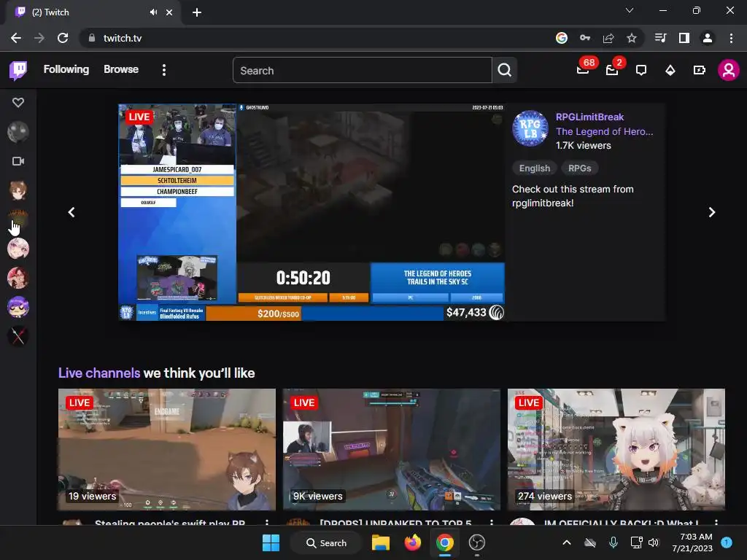Image resolution: width=747 pixels, height=560 pixels.
Task: Open the Browse page
Action: click(121, 69)
